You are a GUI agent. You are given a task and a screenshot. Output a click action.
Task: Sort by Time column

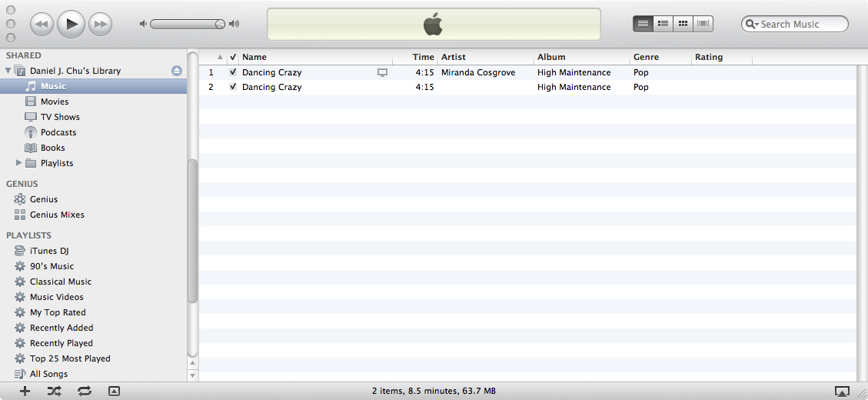coord(415,57)
